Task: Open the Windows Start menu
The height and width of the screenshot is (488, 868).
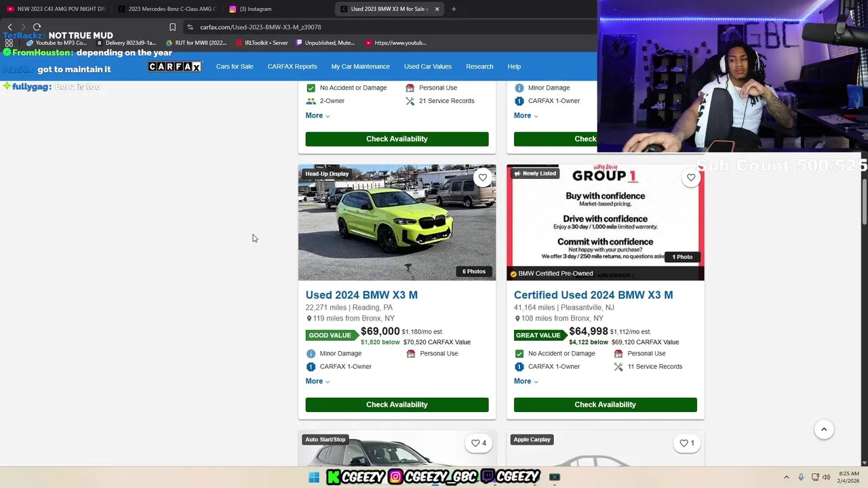Action: tap(314, 477)
